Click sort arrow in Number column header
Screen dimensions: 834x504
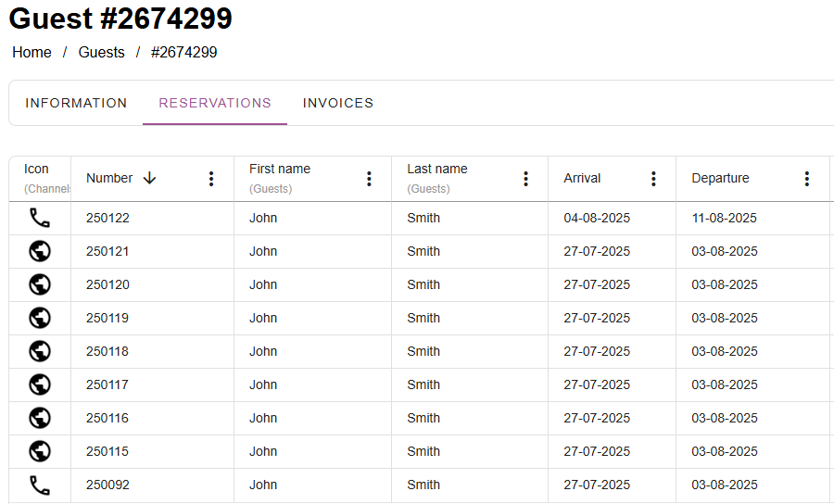149,178
